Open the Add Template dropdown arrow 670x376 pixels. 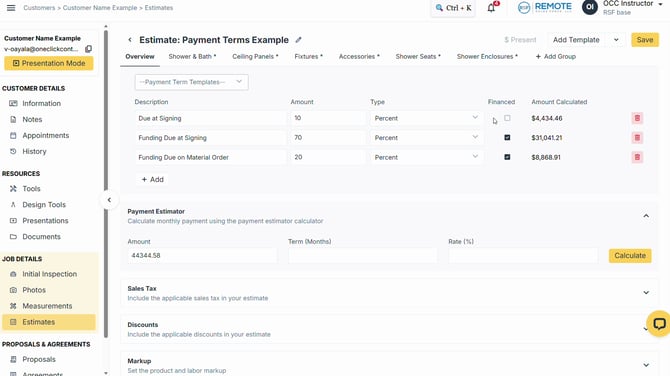click(x=616, y=40)
